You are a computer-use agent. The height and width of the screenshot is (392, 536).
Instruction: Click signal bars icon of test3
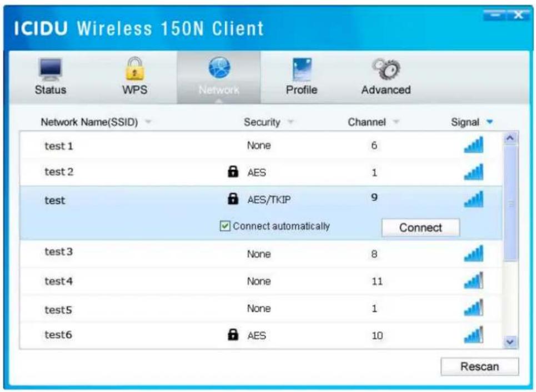click(474, 253)
